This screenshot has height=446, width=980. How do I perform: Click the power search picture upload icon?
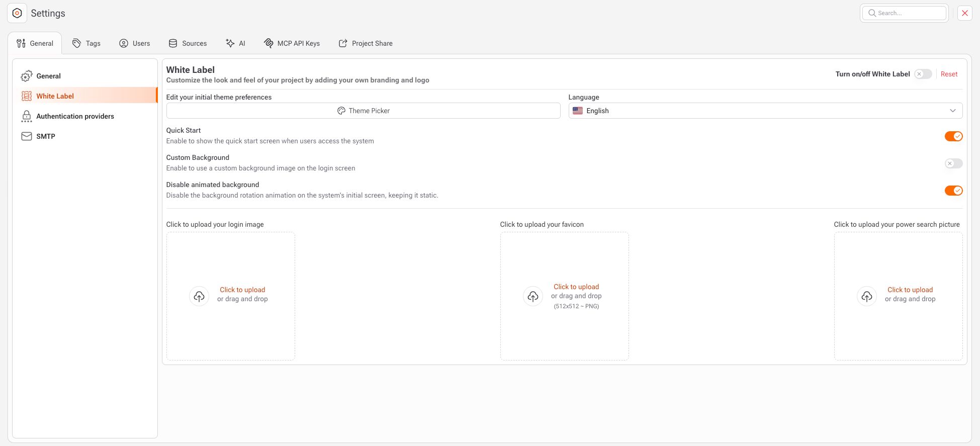[867, 296]
